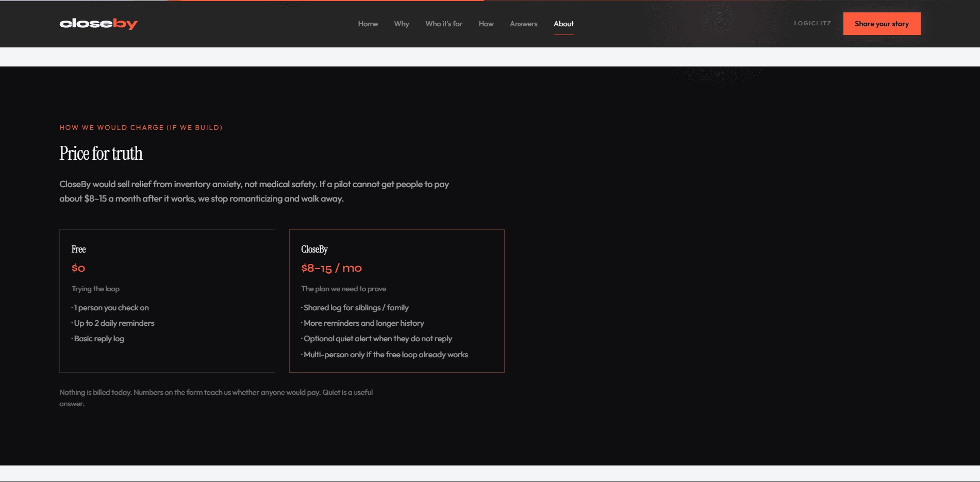Click the Shared log for siblings item
980x482 pixels.
click(x=355, y=308)
